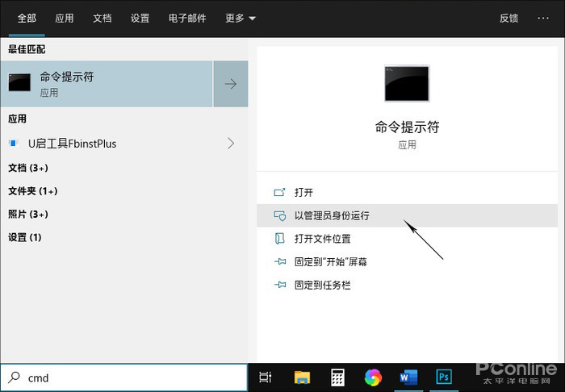Click the 命令提示符 title in preview pane

click(x=407, y=127)
